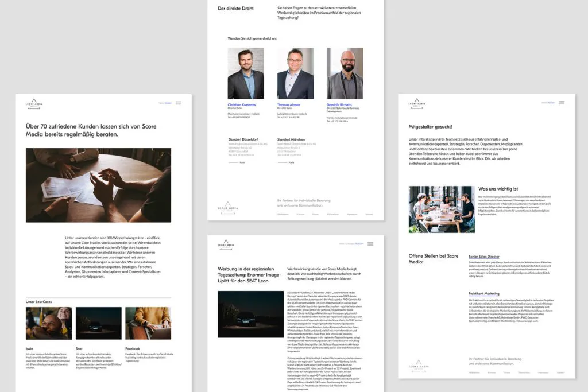Open hamburger menu on the customer cases page

click(x=178, y=103)
